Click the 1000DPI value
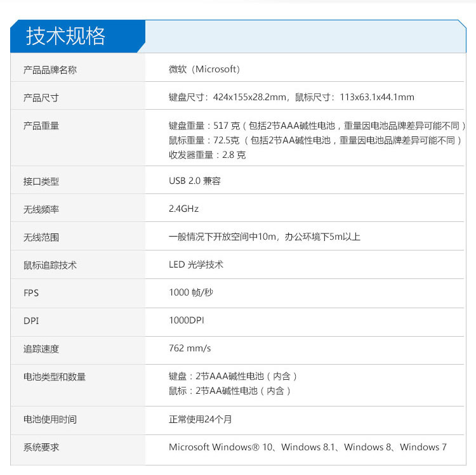 click(187, 320)
